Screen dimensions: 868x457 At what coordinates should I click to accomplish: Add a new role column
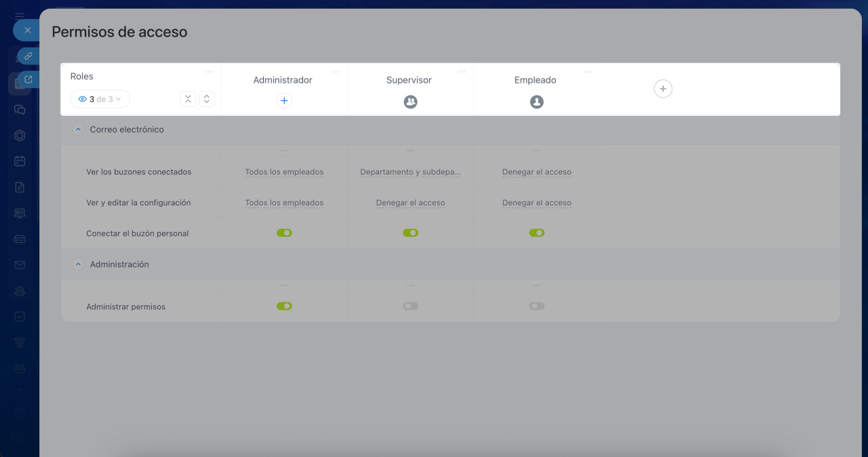coord(663,89)
